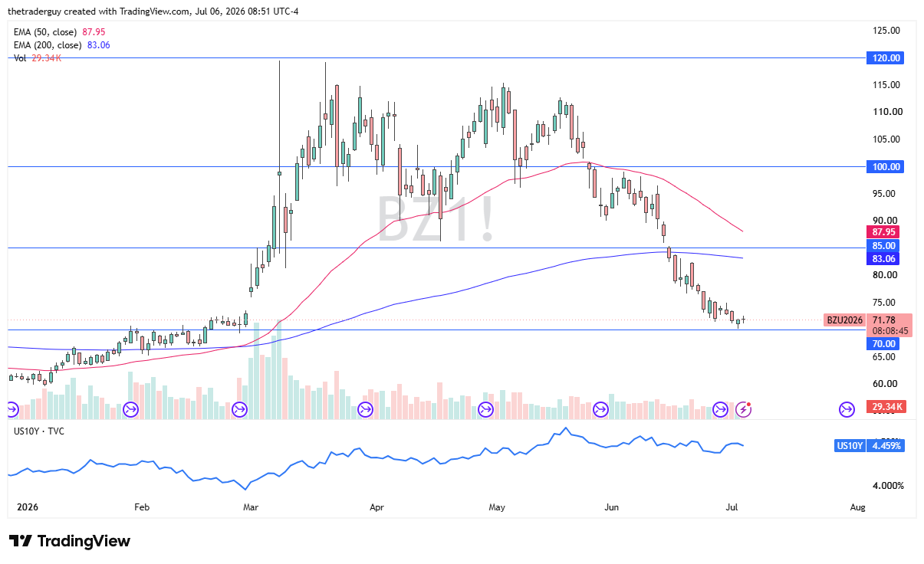Click the 60.00 price axis label
The image size is (924, 564).
point(884,384)
